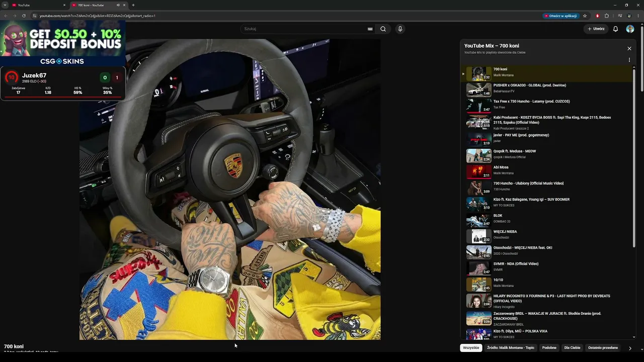644x362 pixels.
Task: Close the YouTube Mix playlist panel
Action: [x=629, y=48]
